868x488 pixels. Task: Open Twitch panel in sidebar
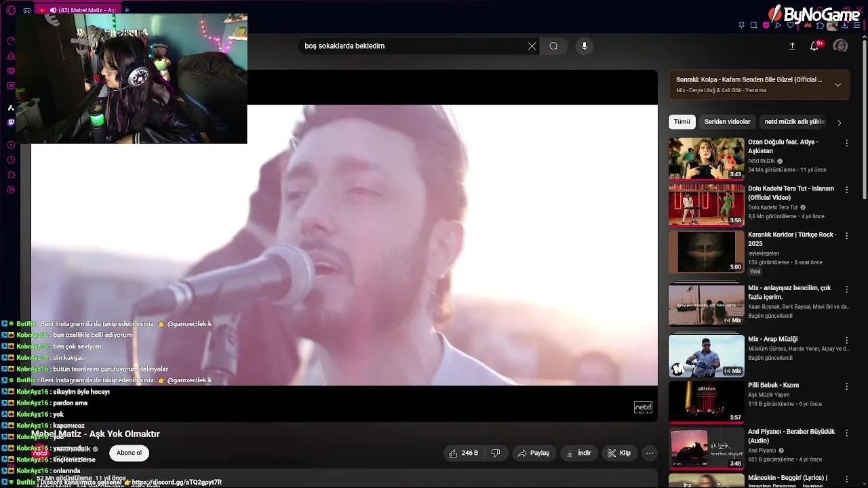pos(11,123)
